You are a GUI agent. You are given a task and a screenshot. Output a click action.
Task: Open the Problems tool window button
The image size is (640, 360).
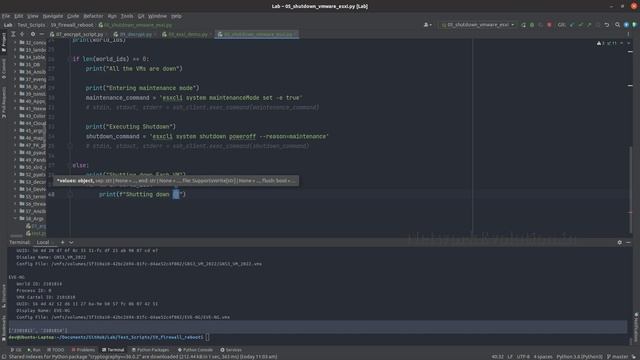tap(83, 350)
